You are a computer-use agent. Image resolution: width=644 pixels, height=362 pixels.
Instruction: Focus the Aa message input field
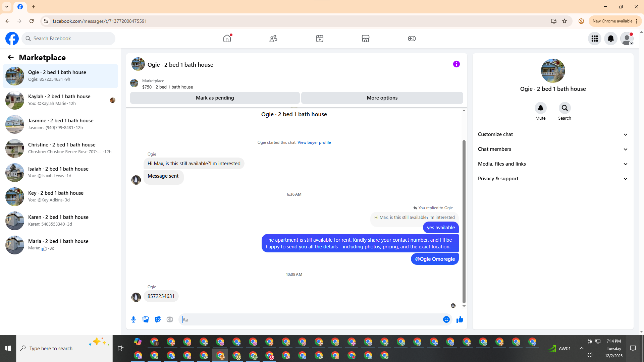pyautogui.click(x=312, y=319)
